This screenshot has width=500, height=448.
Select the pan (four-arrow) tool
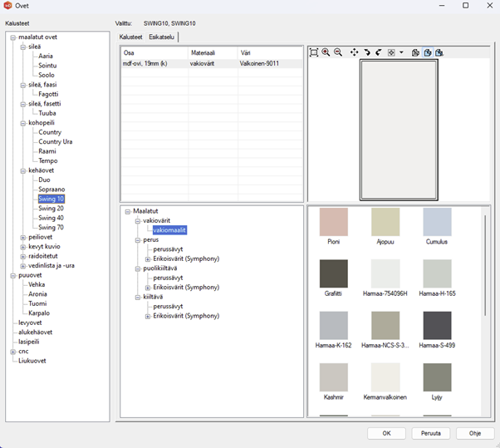point(355,52)
